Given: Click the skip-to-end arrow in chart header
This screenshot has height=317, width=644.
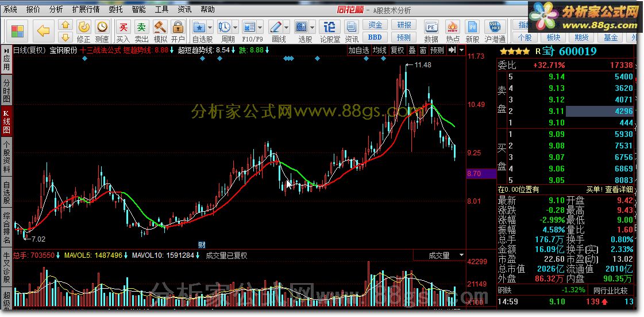Looking at the screenshot, I should (x=452, y=50).
